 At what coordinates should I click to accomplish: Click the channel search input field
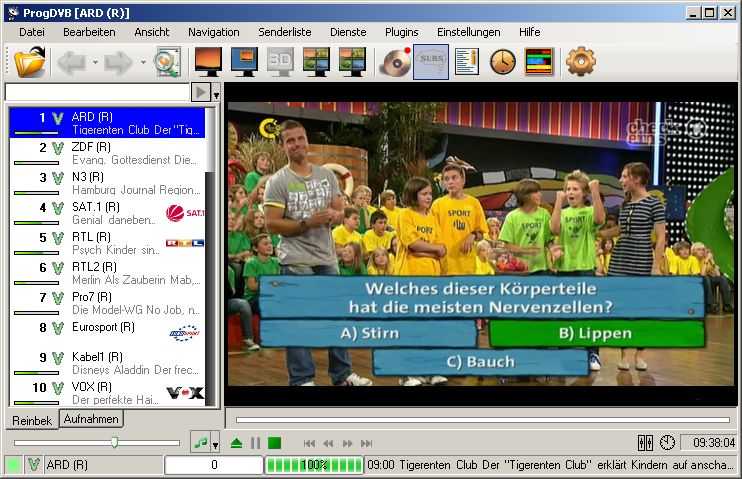point(96,92)
